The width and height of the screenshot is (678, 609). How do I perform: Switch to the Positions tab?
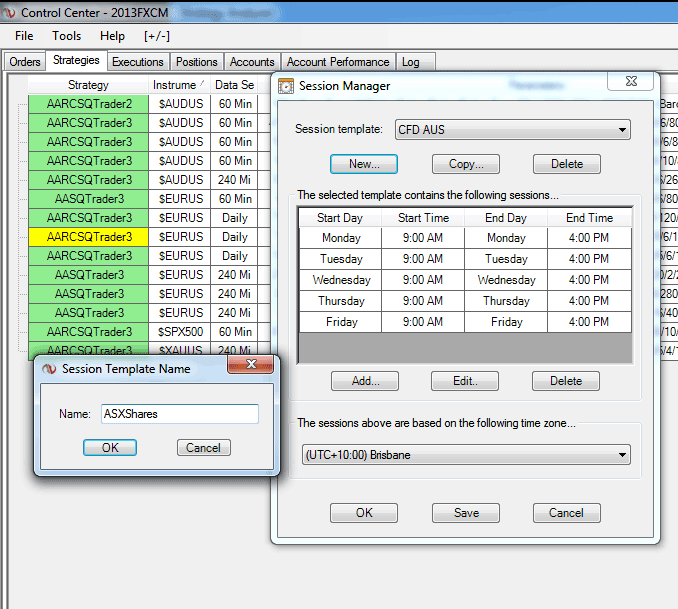pyautogui.click(x=197, y=62)
